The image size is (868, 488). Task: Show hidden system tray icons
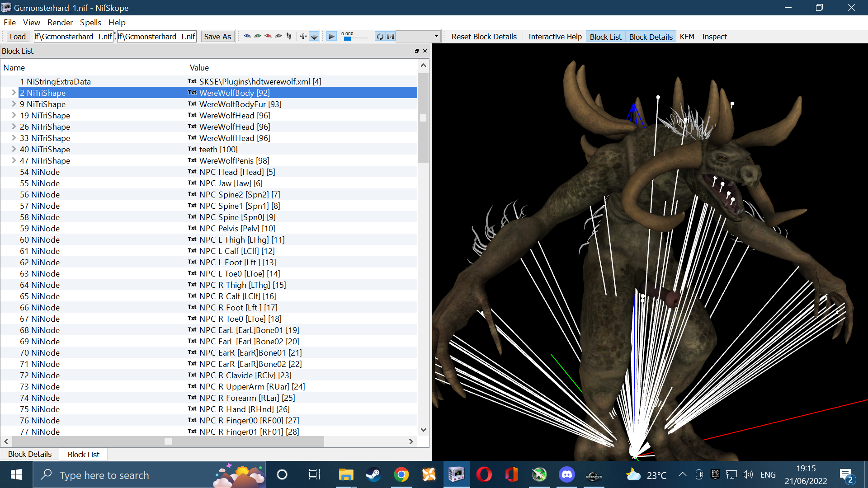point(683,474)
